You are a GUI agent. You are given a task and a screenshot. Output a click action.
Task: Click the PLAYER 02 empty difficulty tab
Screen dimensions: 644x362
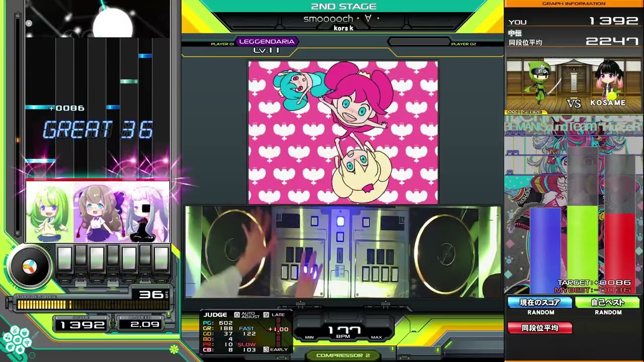419,42
